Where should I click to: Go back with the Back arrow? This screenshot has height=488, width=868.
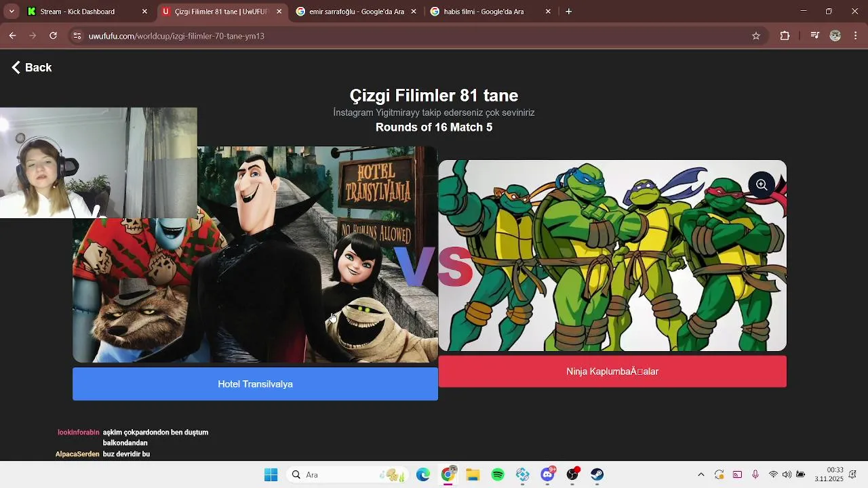click(31, 67)
